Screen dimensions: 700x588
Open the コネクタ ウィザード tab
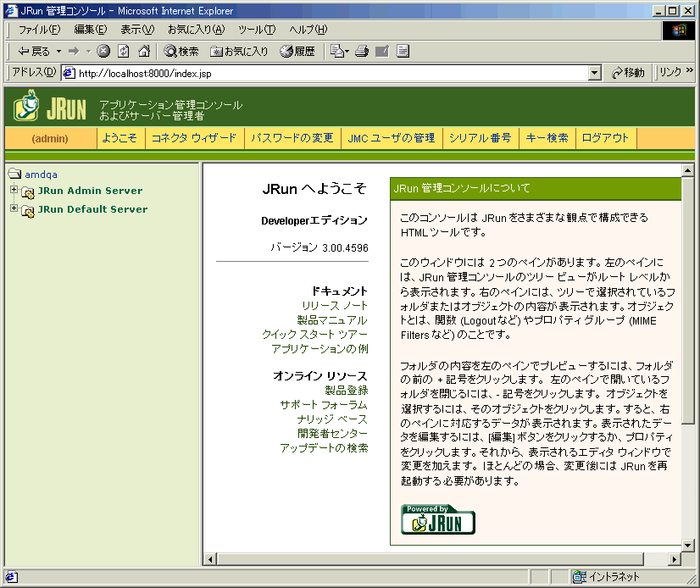pos(194,138)
